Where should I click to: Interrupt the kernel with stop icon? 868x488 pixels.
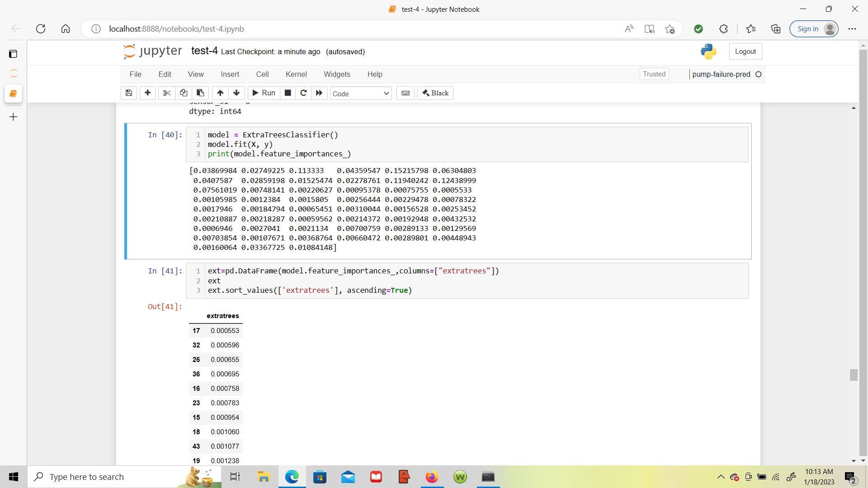[288, 93]
